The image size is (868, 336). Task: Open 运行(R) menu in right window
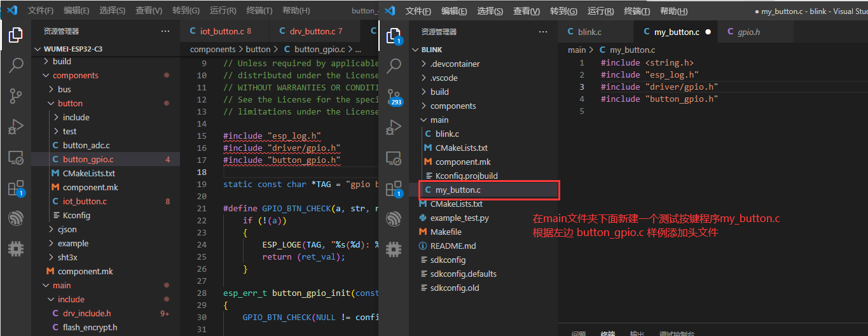click(601, 11)
